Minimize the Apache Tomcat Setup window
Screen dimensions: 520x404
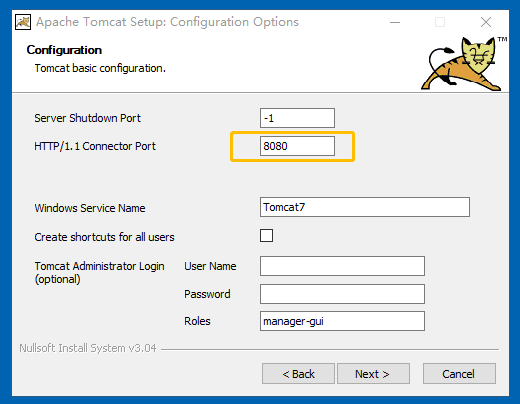[395, 22]
